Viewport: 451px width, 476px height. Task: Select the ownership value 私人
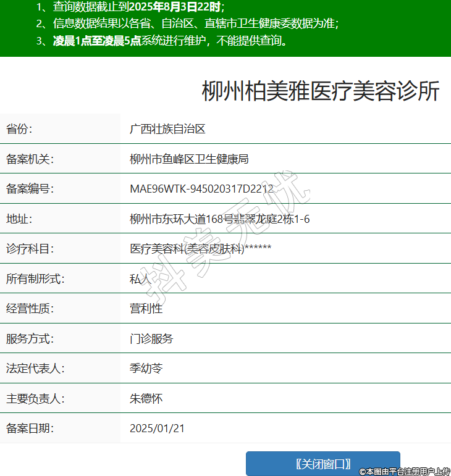[140, 278]
